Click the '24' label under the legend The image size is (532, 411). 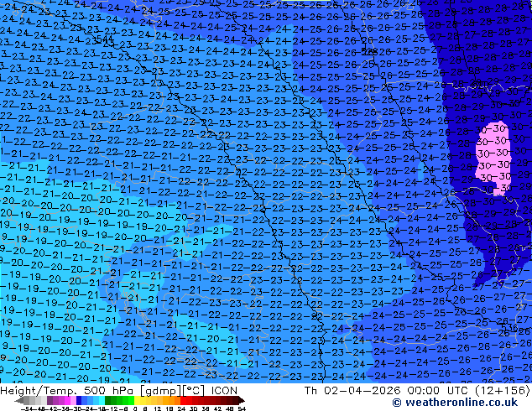[181, 409]
